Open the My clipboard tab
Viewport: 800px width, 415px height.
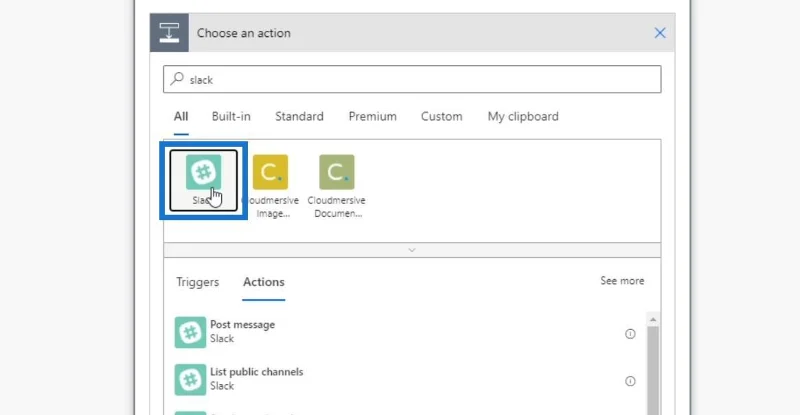[523, 116]
